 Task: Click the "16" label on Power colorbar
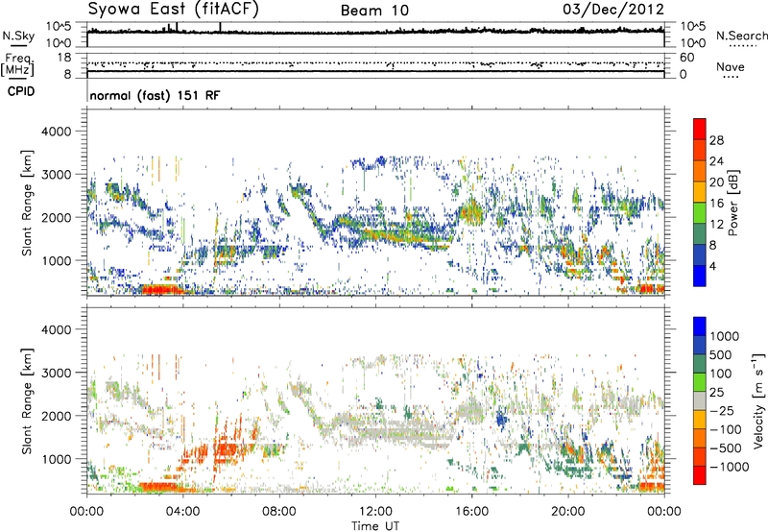tap(716, 204)
